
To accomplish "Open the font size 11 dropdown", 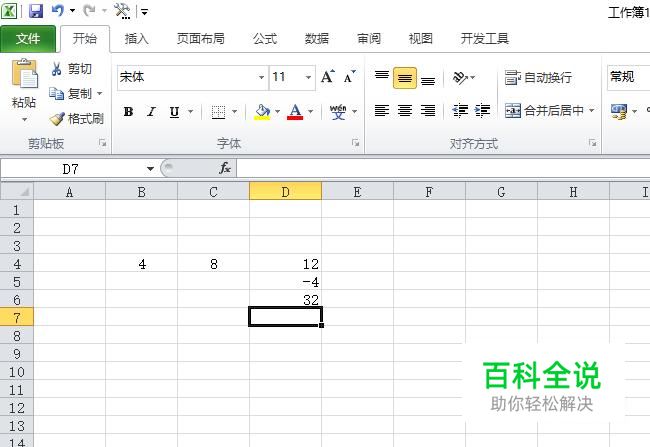I will pos(308,77).
